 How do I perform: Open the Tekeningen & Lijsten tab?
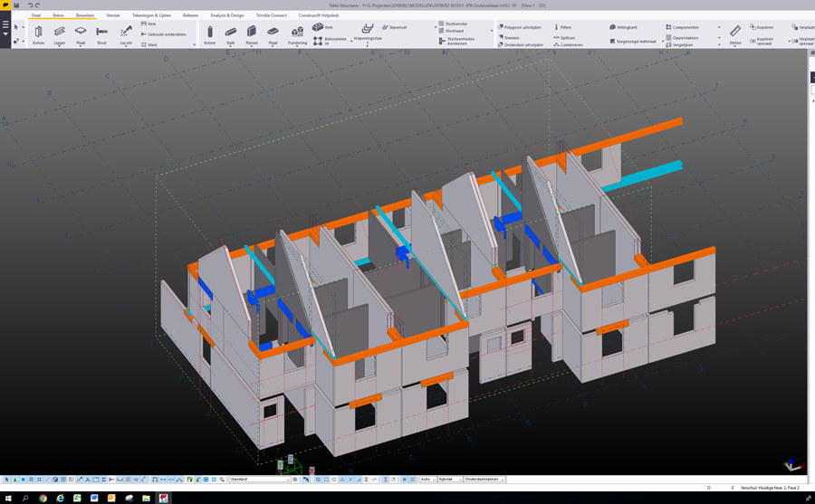pyautogui.click(x=151, y=15)
